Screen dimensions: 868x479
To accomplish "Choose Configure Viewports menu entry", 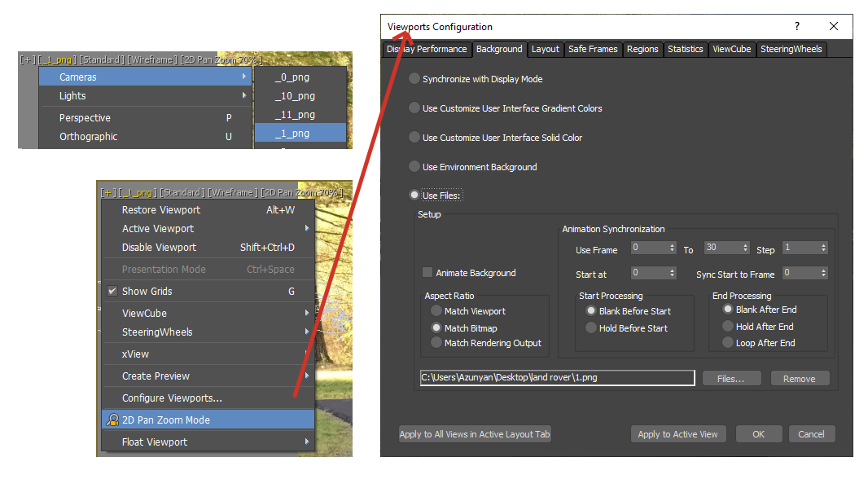I will 208,398.
